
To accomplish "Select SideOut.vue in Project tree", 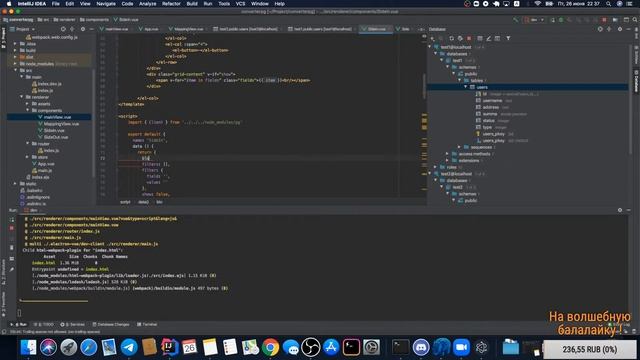I will click(x=56, y=137).
